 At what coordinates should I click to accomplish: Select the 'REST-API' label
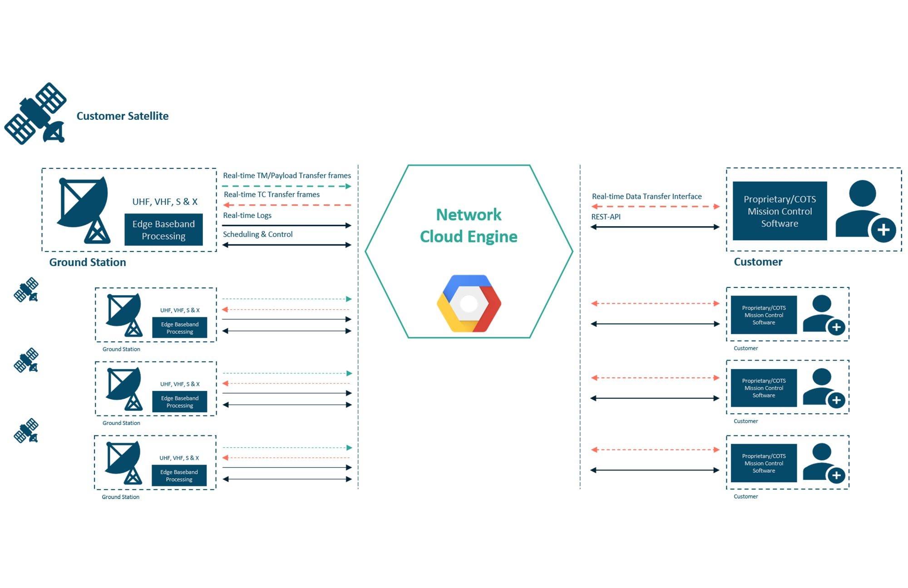tap(606, 217)
